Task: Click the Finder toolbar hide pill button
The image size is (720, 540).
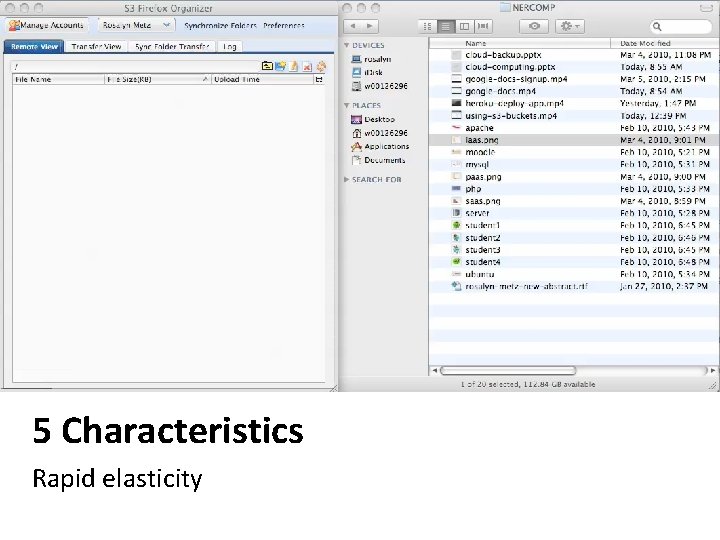Action: pyautogui.click(x=706, y=8)
